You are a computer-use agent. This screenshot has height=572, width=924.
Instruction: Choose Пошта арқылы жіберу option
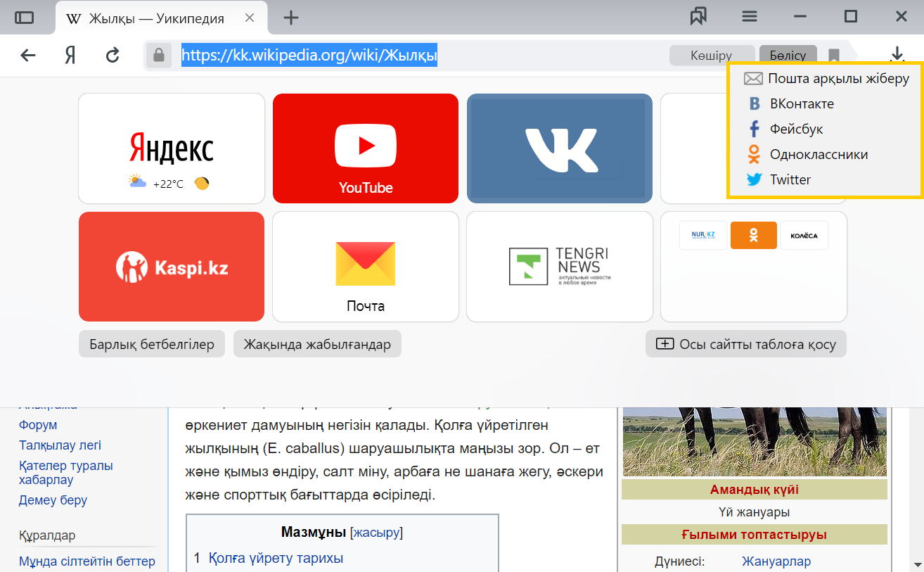point(826,79)
